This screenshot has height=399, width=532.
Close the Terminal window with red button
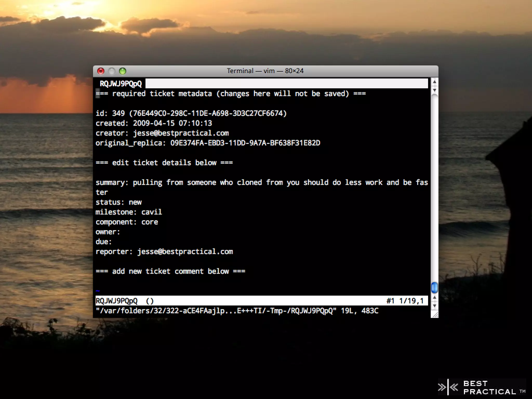[x=101, y=71]
